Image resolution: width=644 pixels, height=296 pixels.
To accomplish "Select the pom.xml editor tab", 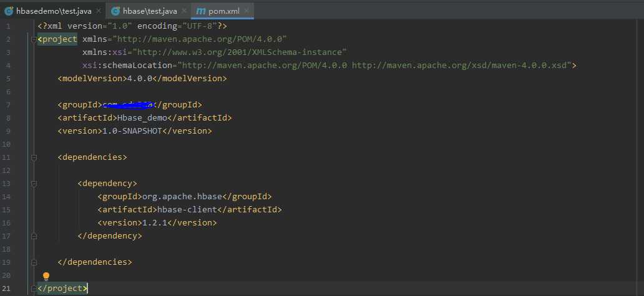I will 223,11.
